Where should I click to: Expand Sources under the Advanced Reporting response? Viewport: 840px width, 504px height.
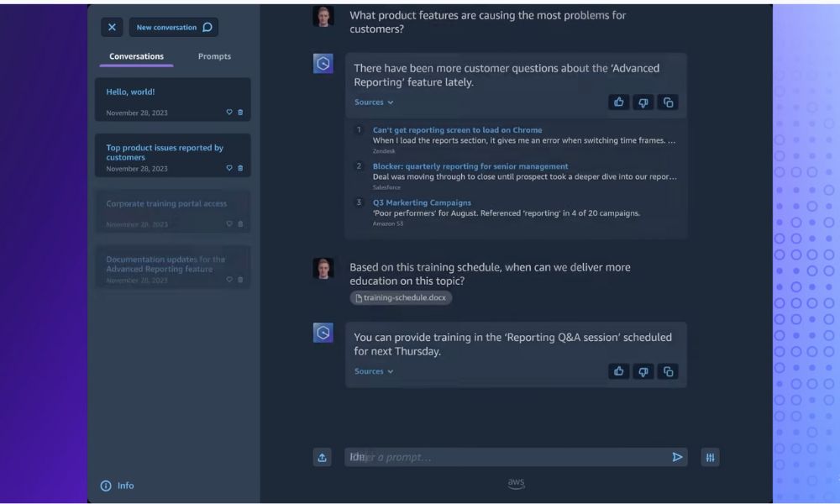point(374,102)
